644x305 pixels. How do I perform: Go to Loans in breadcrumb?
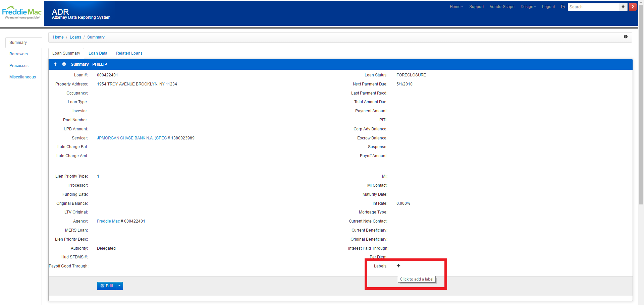coord(75,37)
